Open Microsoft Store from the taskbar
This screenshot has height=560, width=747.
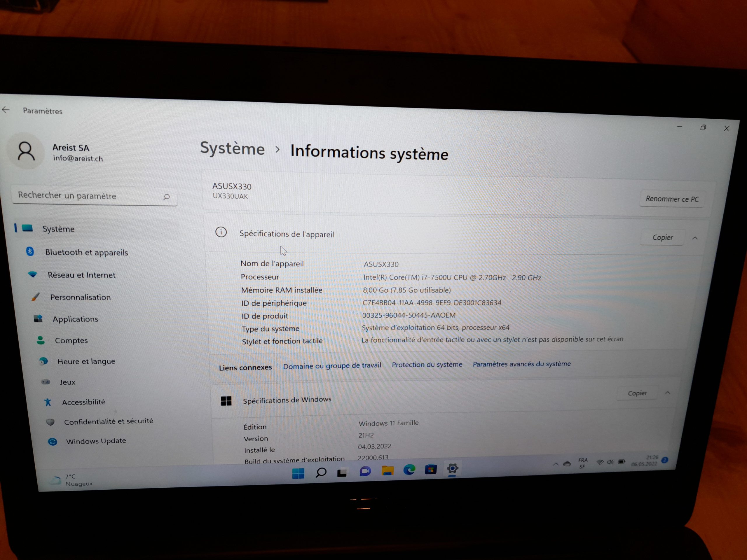coord(431,469)
